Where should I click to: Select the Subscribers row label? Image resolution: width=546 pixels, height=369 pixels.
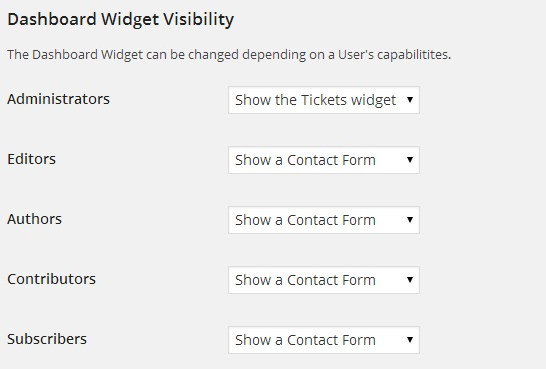[x=47, y=339]
